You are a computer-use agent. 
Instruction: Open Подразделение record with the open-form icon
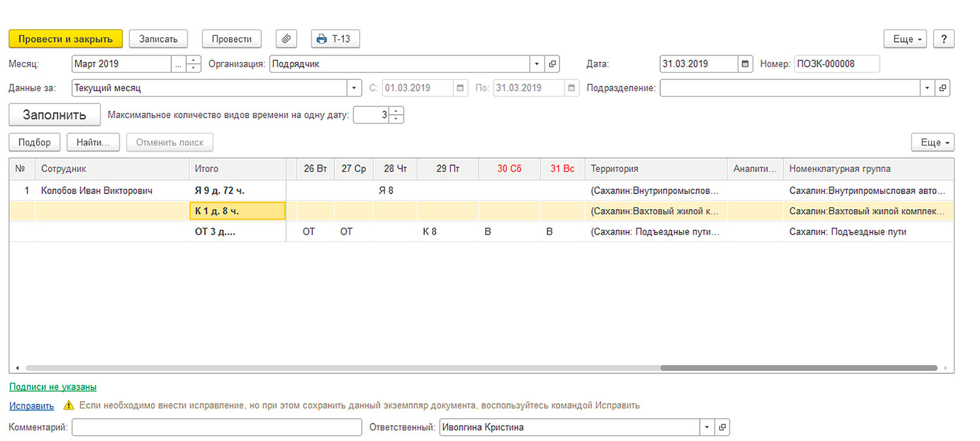pyautogui.click(x=942, y=88)
